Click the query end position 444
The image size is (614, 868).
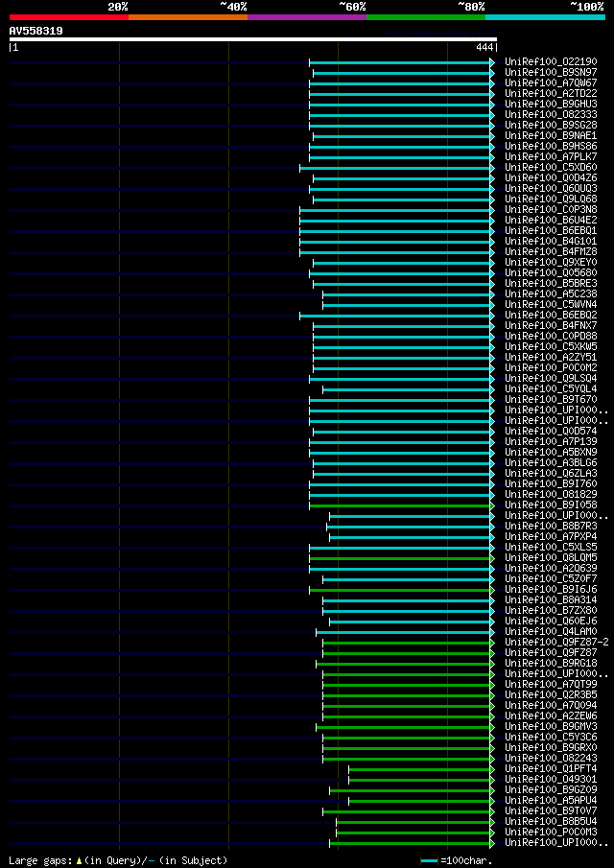[484, 48]
